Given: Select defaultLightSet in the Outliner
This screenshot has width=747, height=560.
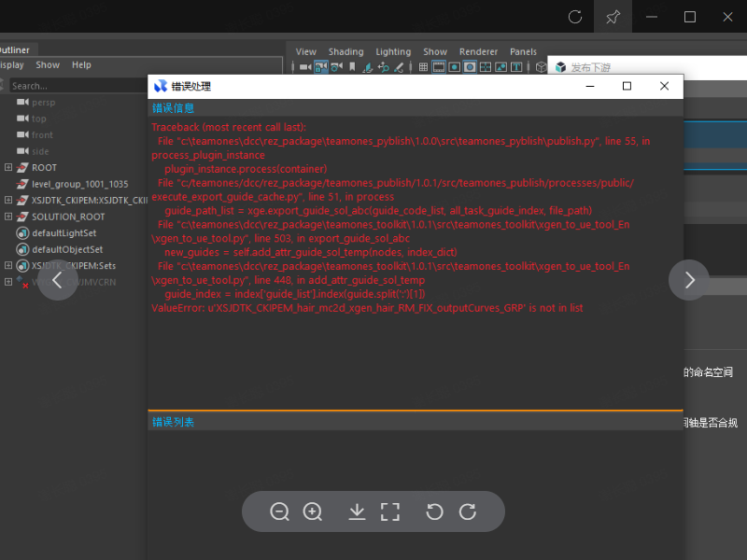Looking at the screenshot, I should (x=63, y=233).
